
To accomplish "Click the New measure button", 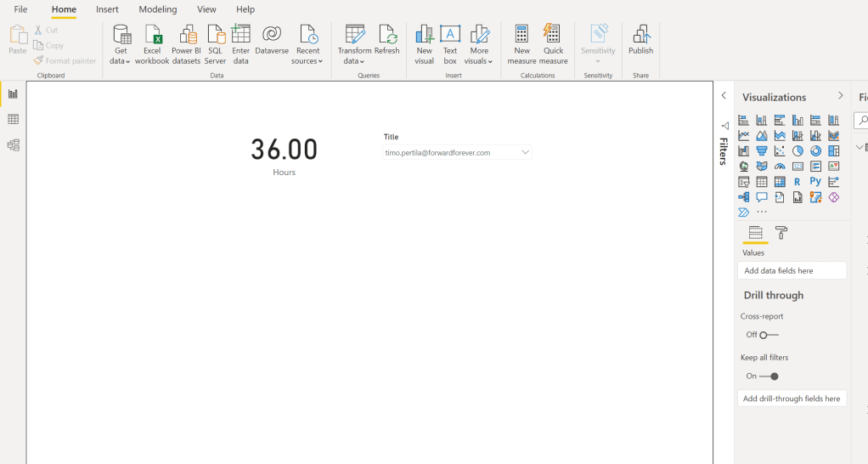I will [x=521, y=44].
